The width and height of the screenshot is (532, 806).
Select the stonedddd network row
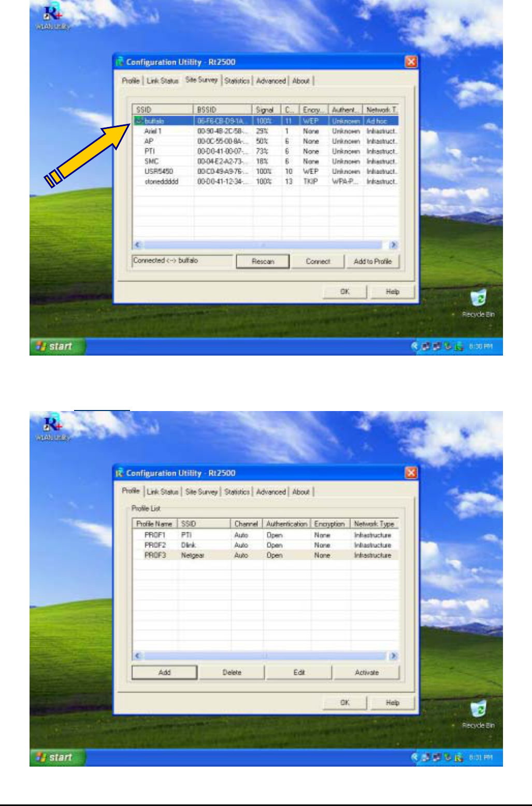pos(266,181)
